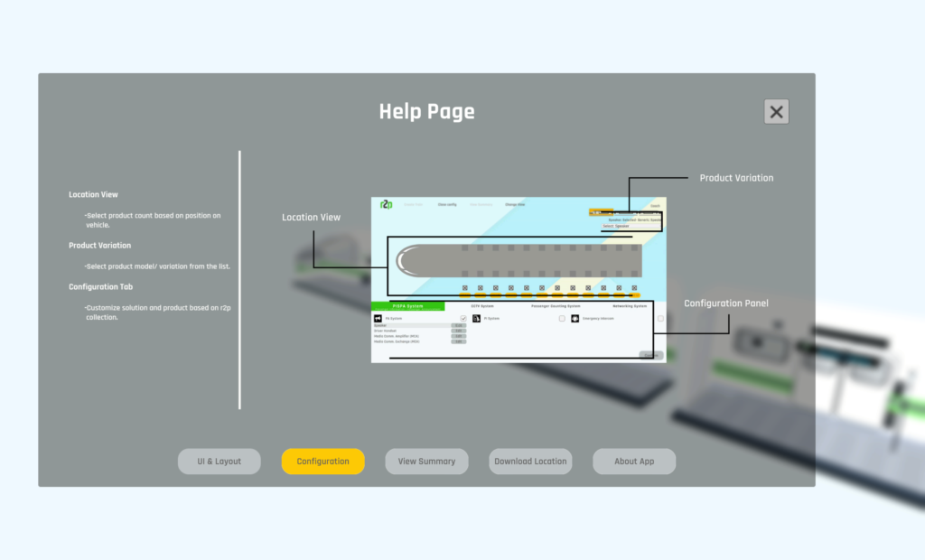The image size is (925, 560).
Task: Switch to the CCTV System tab
Action: point(482,305)
